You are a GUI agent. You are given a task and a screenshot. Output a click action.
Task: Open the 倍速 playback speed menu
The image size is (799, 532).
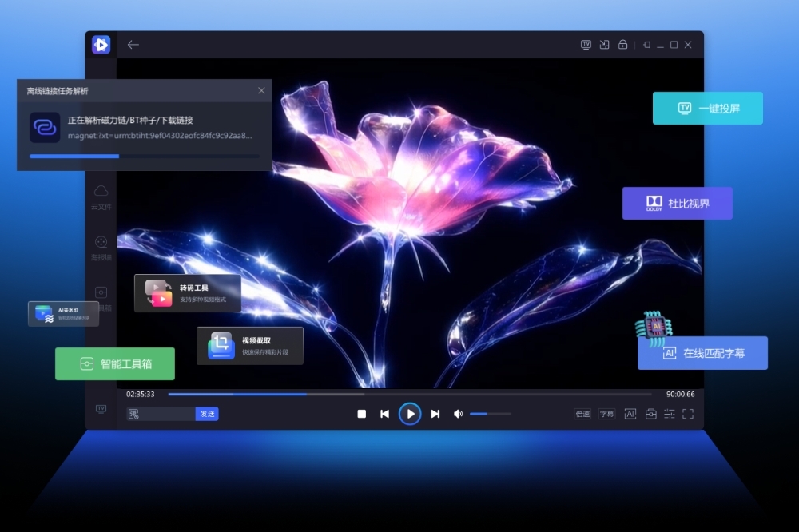[582, 414]
